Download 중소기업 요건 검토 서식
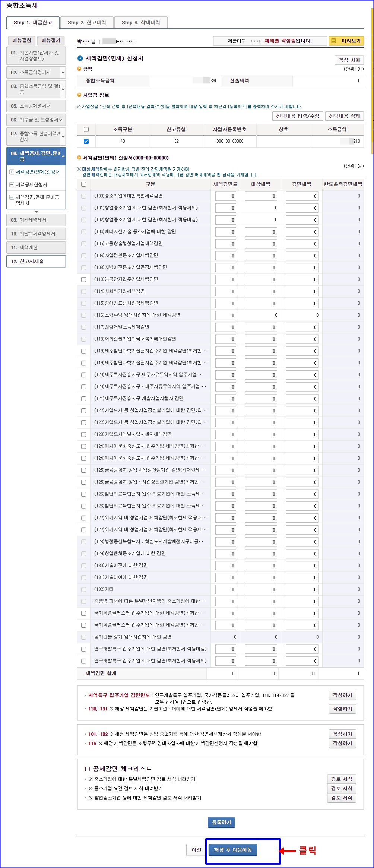 342,788
